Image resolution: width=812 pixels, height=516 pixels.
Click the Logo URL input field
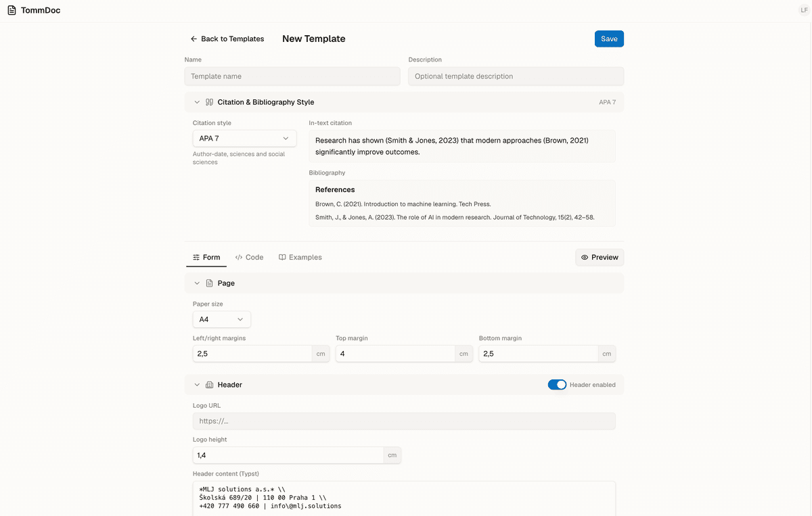[x=404, y=421]
